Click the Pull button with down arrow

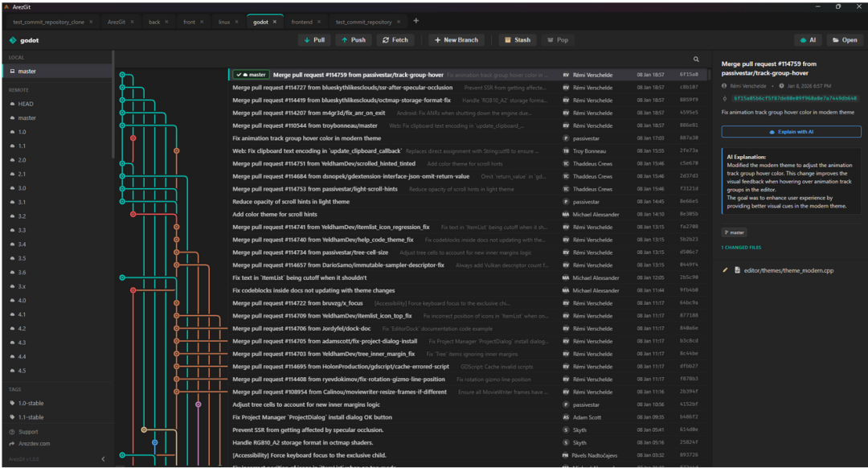click(x=314, y=39)
